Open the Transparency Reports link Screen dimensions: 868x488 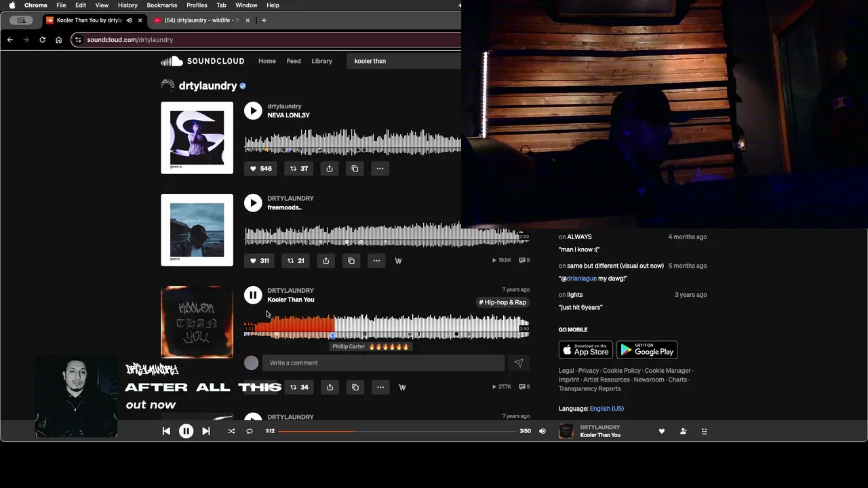[x=589, y=389]
